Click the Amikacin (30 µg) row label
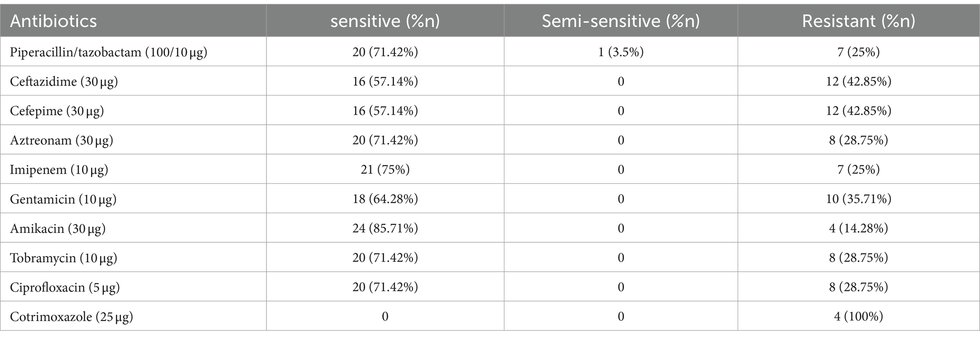 point(58,229)
